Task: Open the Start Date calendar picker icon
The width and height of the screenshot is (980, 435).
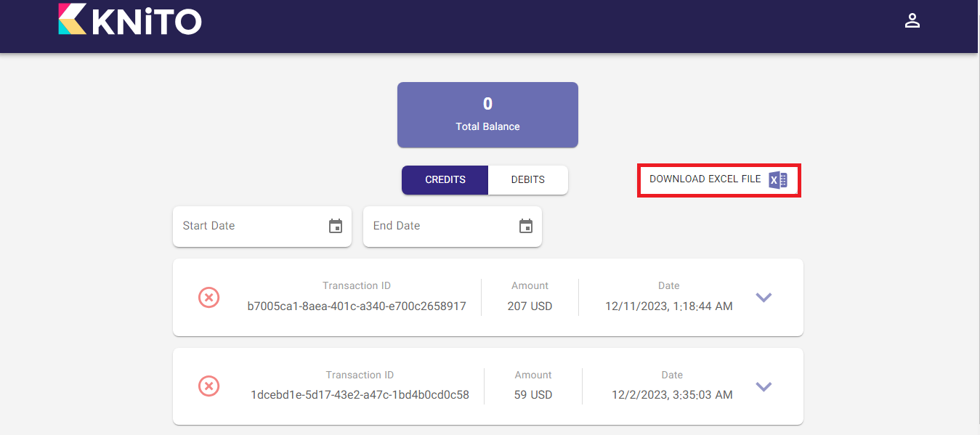Action: (x=336, y=226)
